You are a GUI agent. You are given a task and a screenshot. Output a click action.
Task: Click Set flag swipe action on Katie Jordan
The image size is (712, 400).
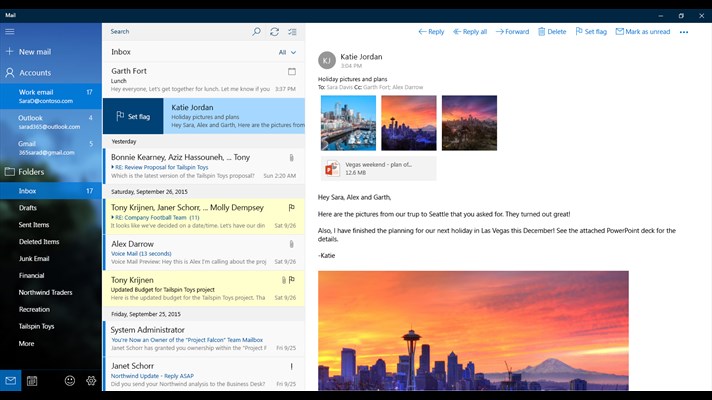(x=133, y=116)
